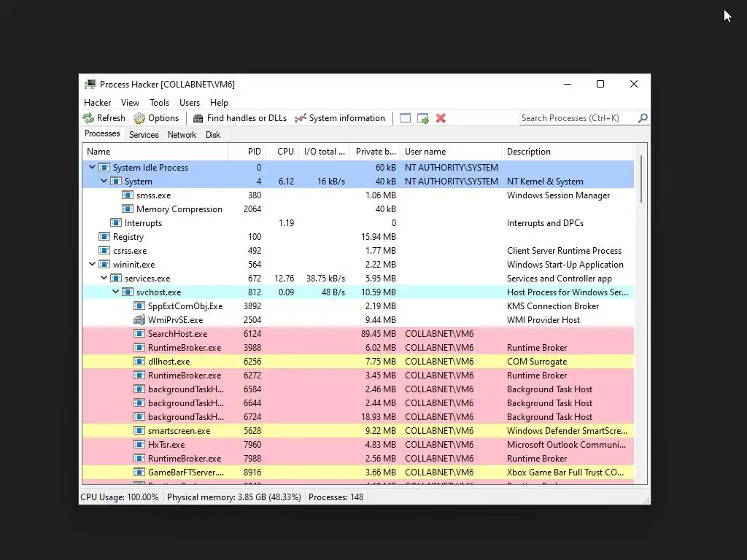Click Find handles or DLLs binoculars icon

[x=198, y=118]
